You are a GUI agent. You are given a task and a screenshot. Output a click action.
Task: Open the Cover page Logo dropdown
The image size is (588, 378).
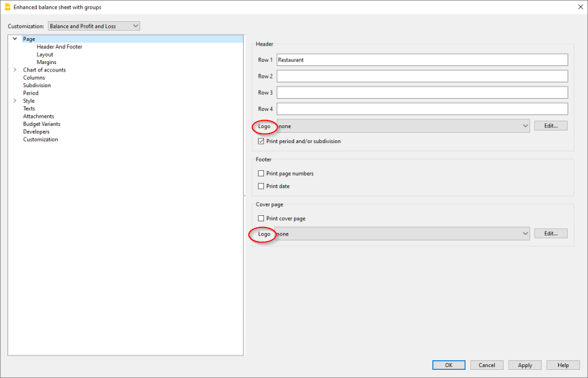(x=402, y=234)
